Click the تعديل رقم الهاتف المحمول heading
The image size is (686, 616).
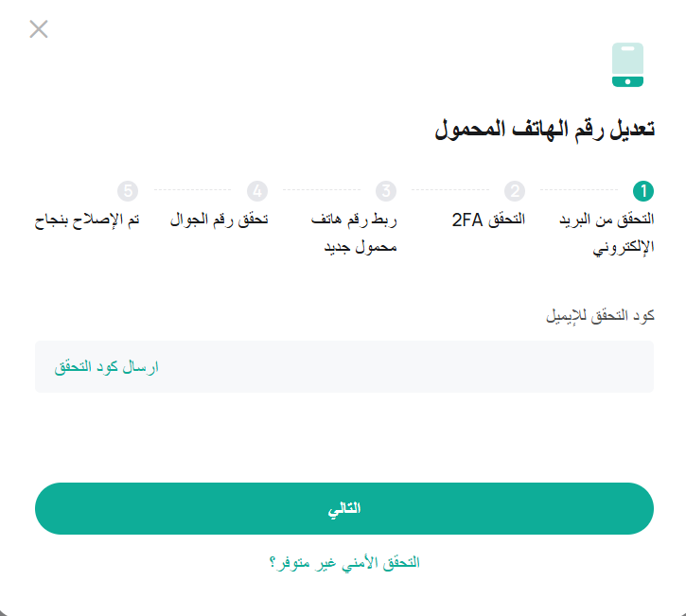click(x=545, y=130)
